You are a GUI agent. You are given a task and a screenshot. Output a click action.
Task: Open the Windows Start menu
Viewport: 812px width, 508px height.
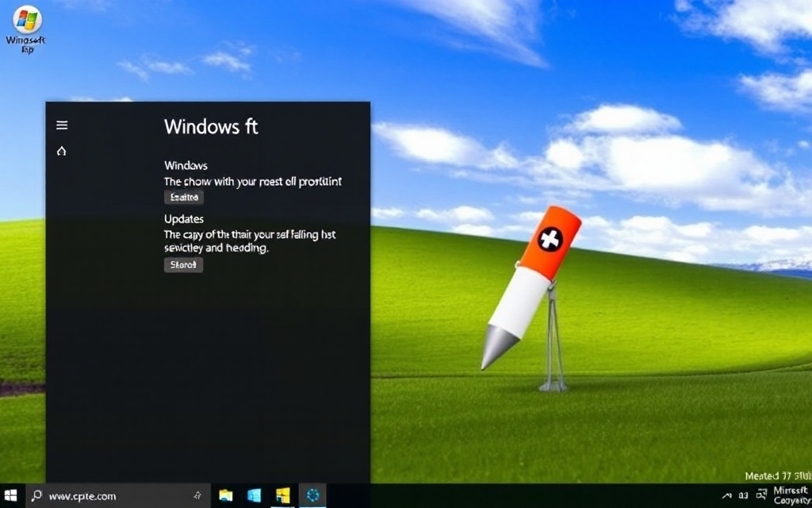(10, 495)
